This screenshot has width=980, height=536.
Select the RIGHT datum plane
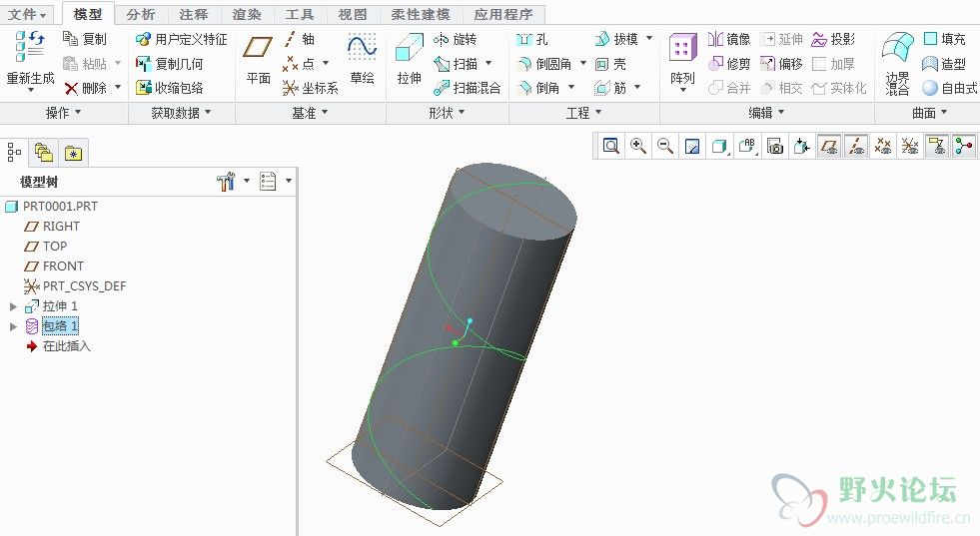(52, 227)
